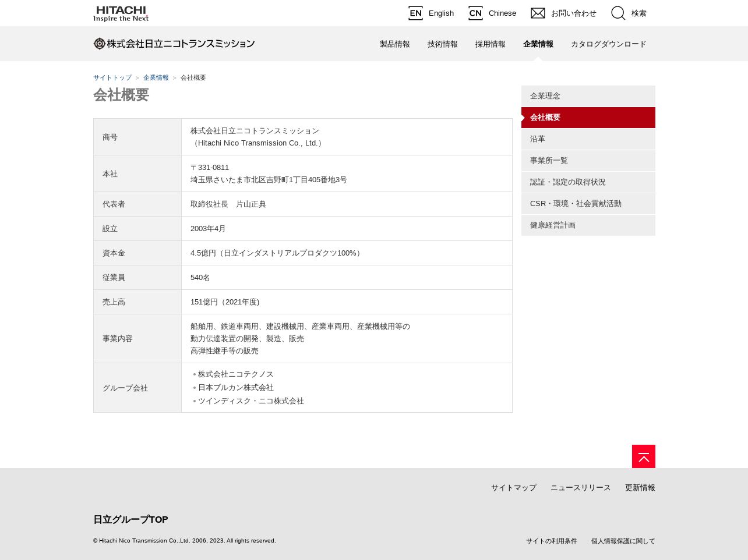Select 認証・認定の取得状況 in side menu
Screen dimensions: 748x560
click(x=588, y=182)
